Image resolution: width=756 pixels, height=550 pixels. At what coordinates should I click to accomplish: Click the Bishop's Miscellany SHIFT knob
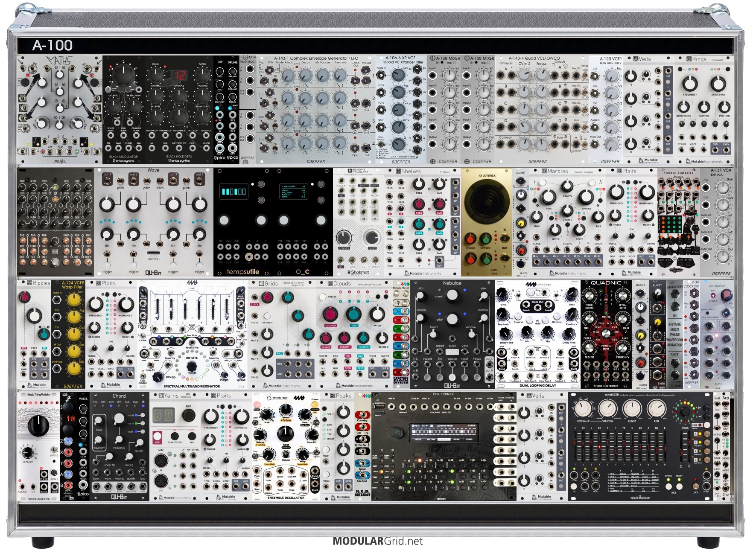(x=372, y=238)
